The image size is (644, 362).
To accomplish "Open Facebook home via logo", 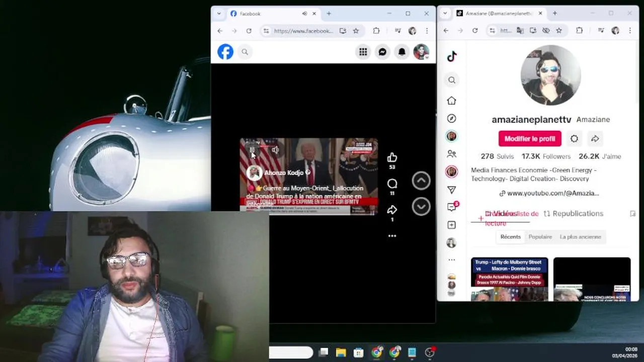I will tap(225, 52).
